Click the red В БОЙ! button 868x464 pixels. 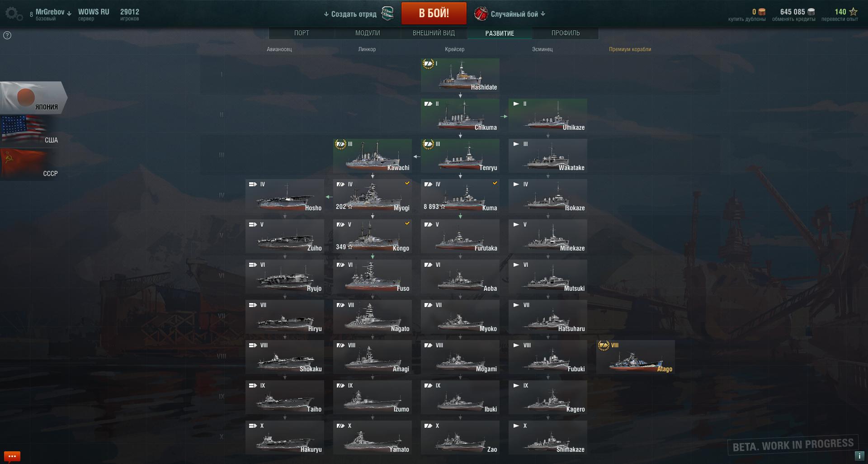[x=434, y=13]
